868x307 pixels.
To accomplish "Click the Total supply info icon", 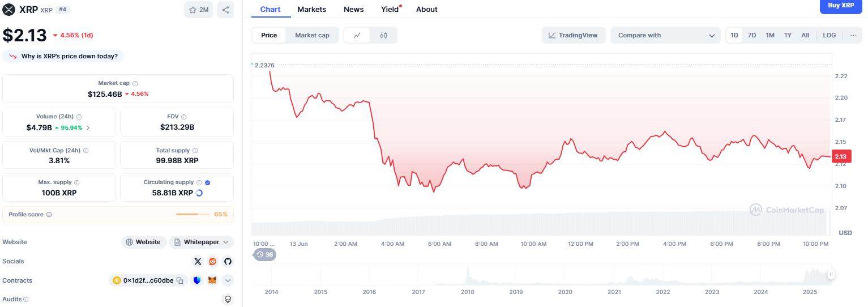I will point(195,151).
